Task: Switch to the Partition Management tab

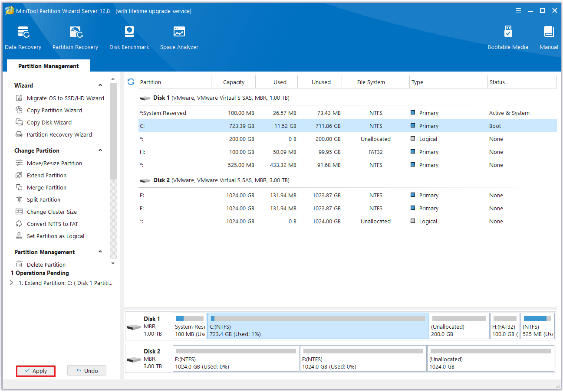Action: point(49,66)
